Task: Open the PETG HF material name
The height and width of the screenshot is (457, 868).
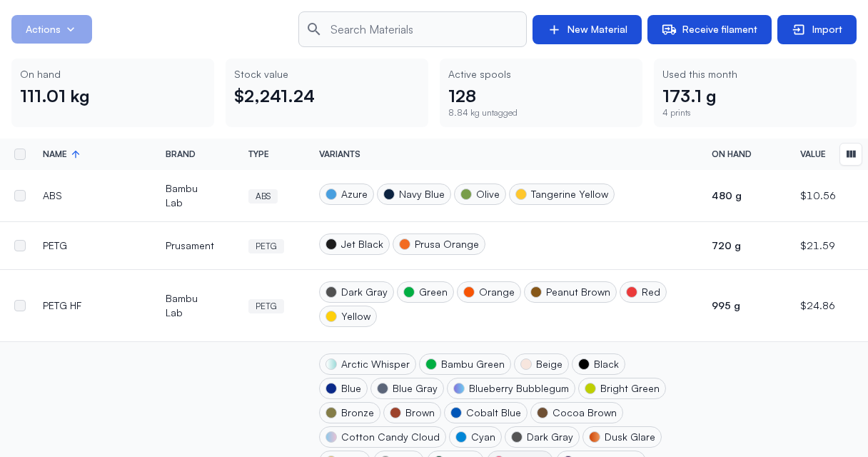Action: (62, 306)
